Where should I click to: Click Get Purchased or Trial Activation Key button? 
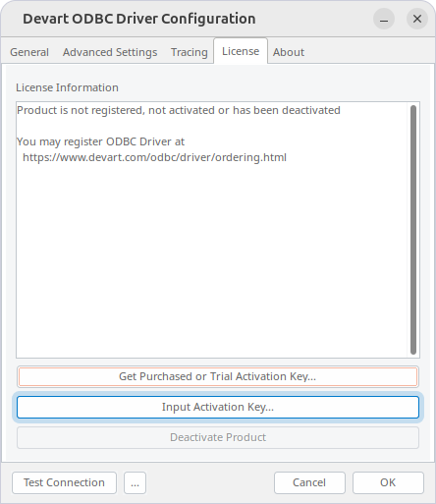pos(218,376)
